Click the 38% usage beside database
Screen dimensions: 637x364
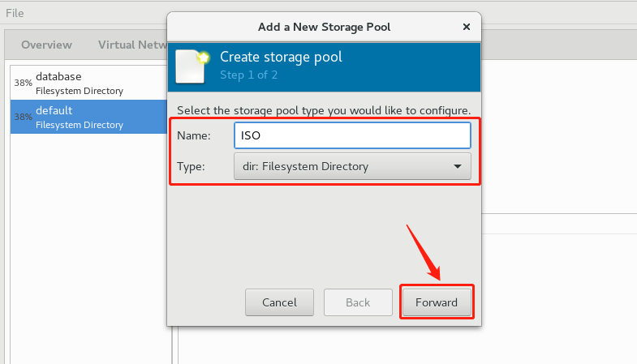pyautogui.click(x=23, y=83)
